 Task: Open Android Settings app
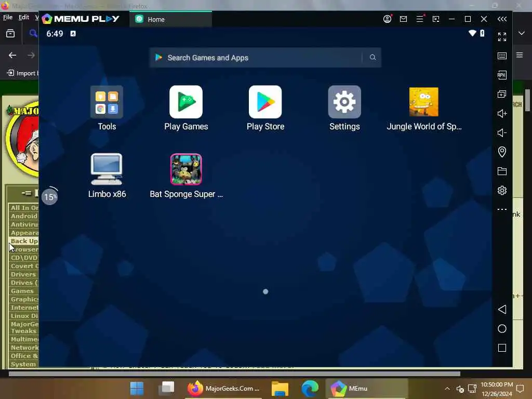[344, 108]
